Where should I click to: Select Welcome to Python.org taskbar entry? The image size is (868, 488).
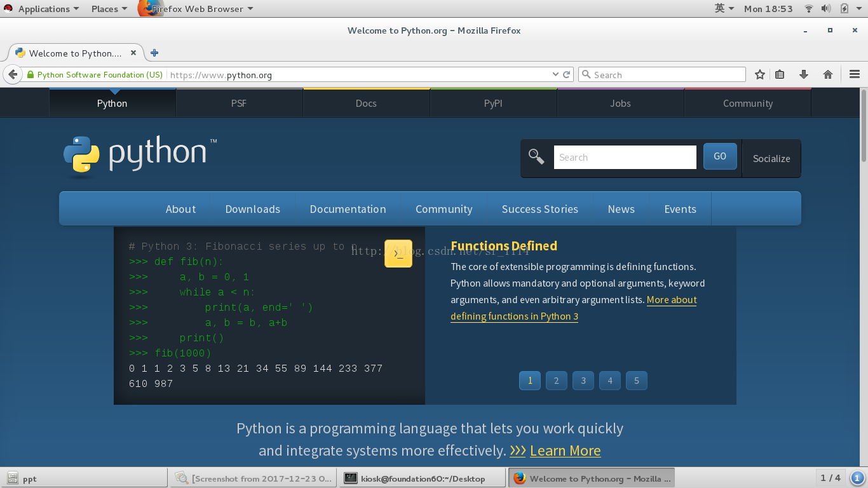point(592,478)
